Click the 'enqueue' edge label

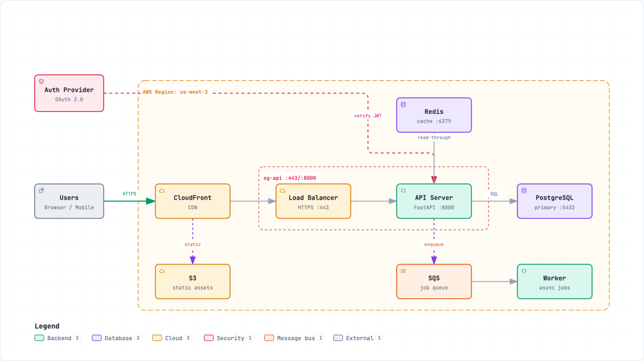pos(434,244)
